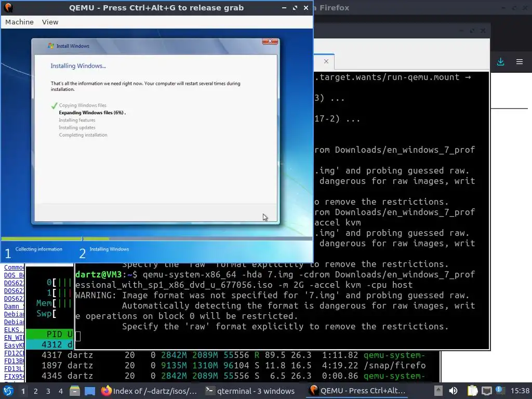Open the Machine menu in QEMU
This screenshot has height=399, width=532.
(x=19, y=22)
